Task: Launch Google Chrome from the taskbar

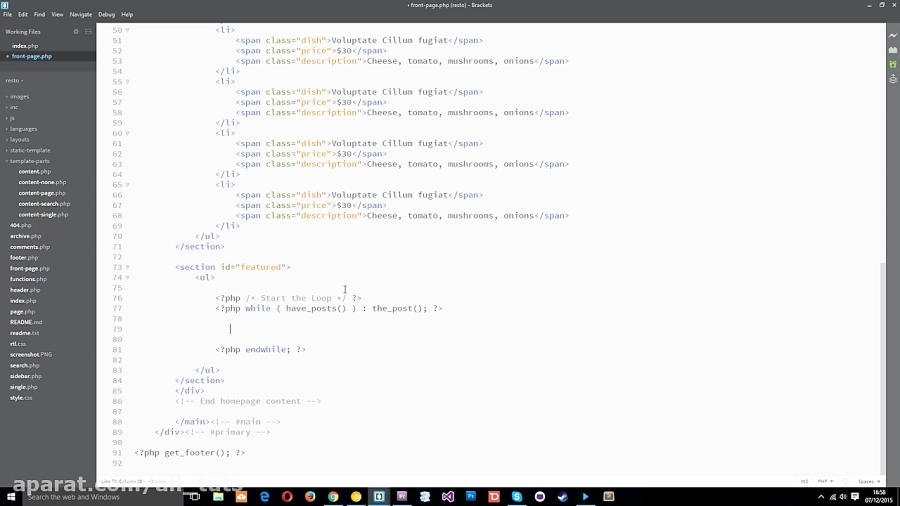Action: 333,497
